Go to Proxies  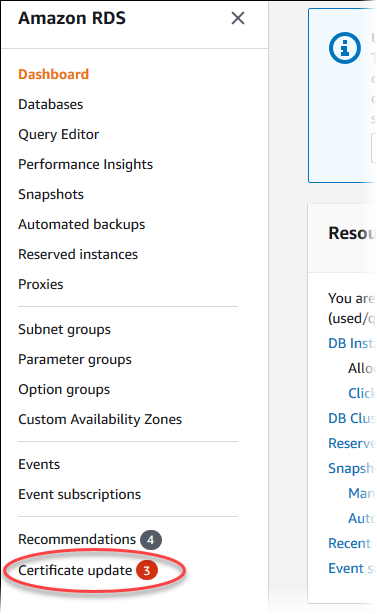pos(41,284)
